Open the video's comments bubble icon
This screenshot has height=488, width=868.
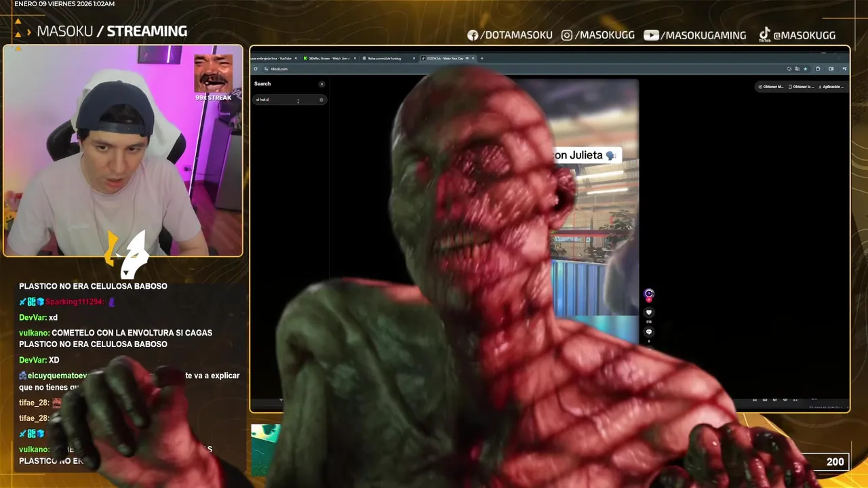(649, 332)
